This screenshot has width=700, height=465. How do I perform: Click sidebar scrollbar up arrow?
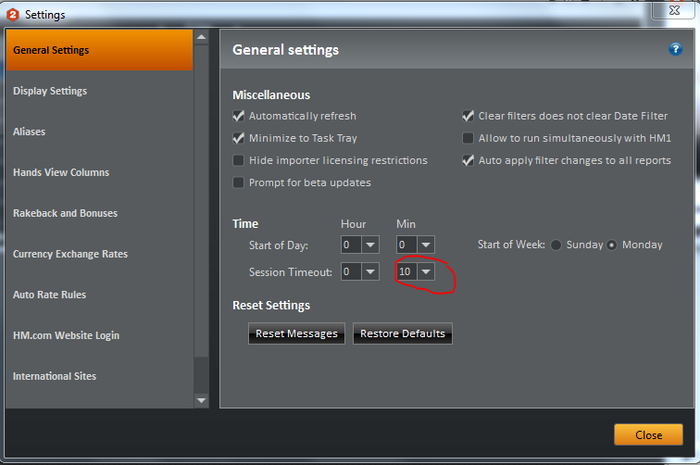pos(201,37)
